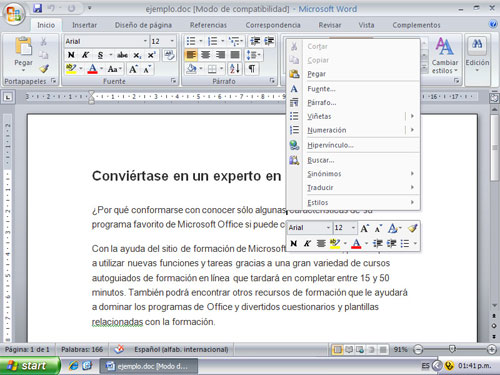500x375 pixels.
Task: Toggle bold (N) in the ribbon
Action: (71, 55)
